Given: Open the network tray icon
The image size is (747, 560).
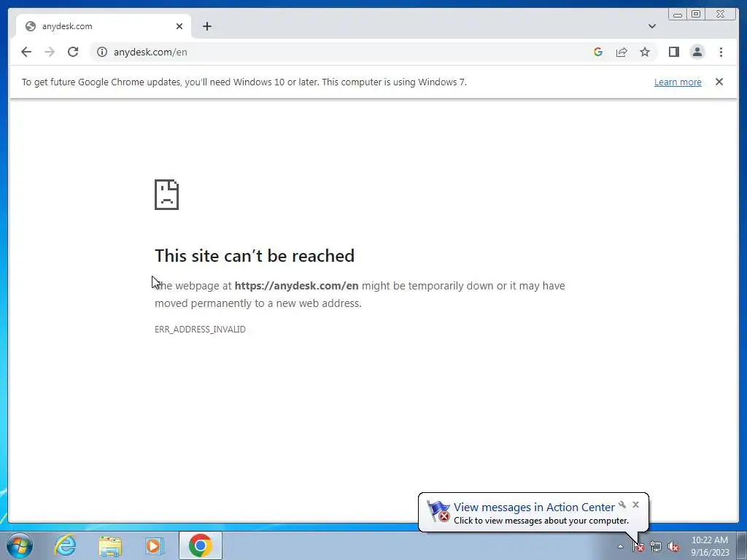Looking at the screenshot, I should (656, 547).
